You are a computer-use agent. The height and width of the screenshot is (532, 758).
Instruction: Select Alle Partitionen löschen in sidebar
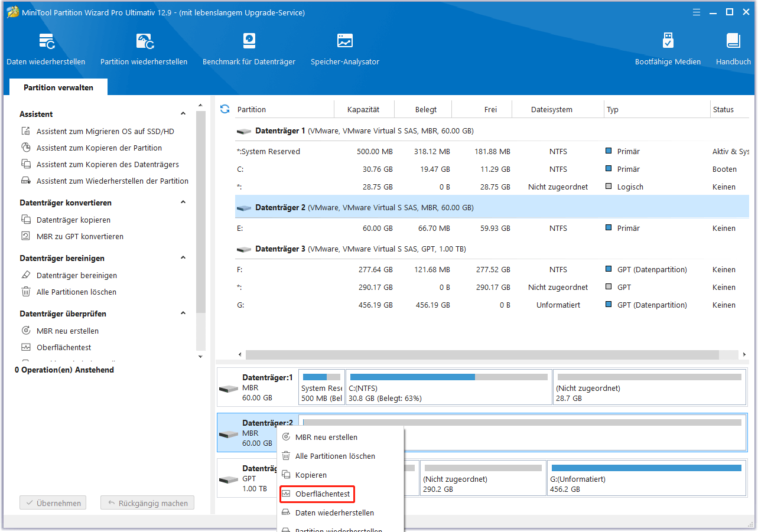point(76,292)
